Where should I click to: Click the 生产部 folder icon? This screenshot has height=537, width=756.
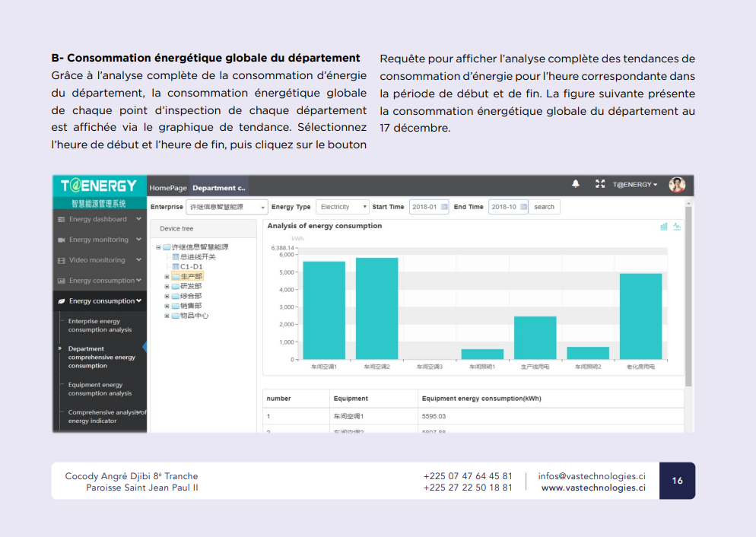tap(176, 277)
